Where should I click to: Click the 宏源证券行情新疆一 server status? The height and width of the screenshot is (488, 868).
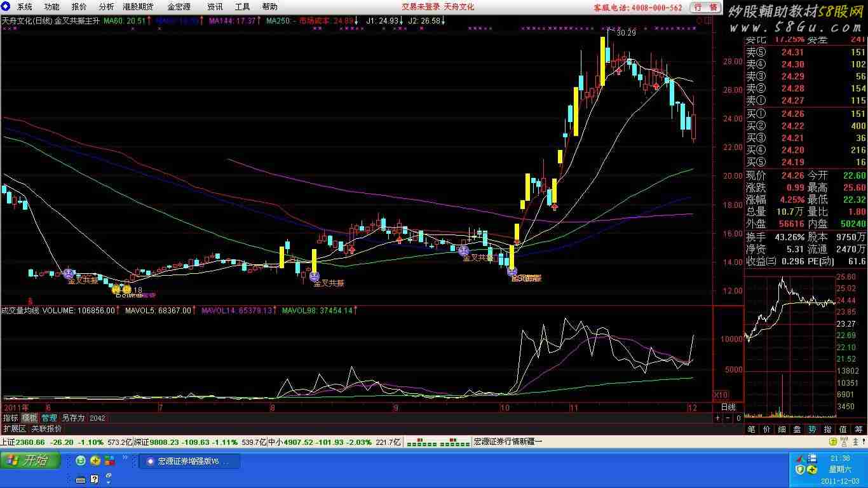tap(508, 442)
